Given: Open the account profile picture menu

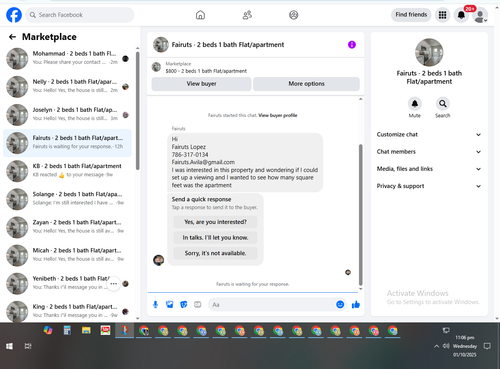Looking at the screenshot, I should 480,16.
